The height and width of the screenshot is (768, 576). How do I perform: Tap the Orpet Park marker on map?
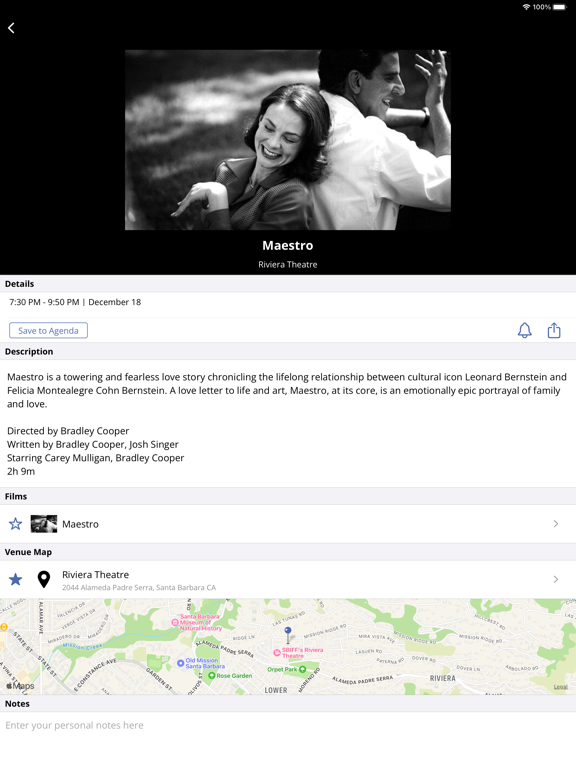[x=303, y=669]
